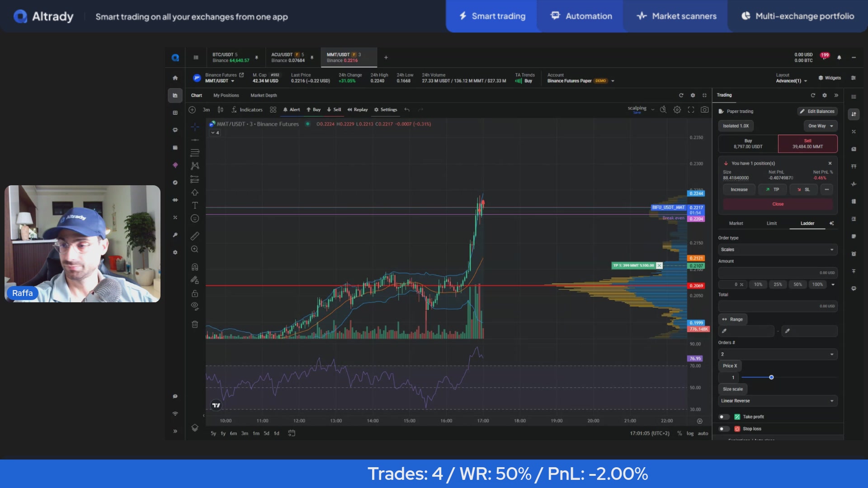
Task: Close the current position
Action: [x=778, y=204]
